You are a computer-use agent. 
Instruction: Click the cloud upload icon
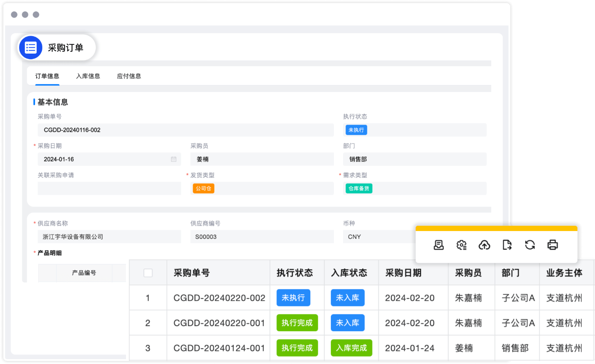484,245
